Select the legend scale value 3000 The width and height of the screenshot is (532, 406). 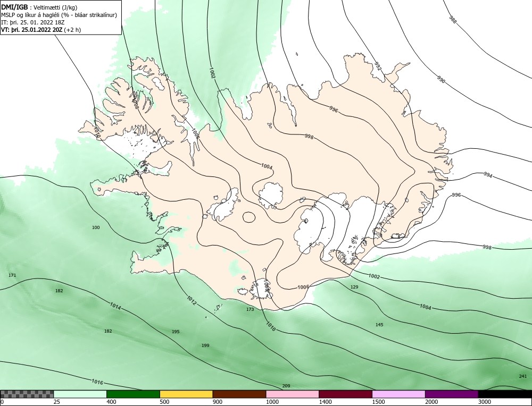click(x=485, y=402)
